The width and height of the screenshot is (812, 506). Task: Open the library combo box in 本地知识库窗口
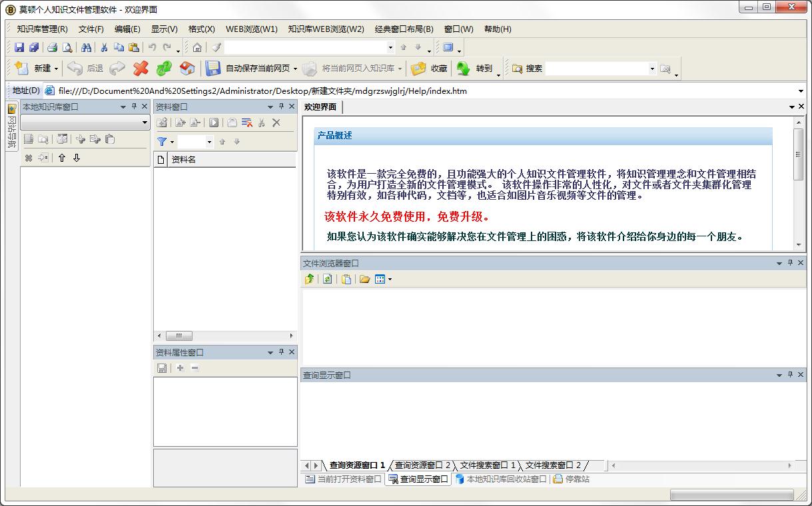tap(85, 122)
